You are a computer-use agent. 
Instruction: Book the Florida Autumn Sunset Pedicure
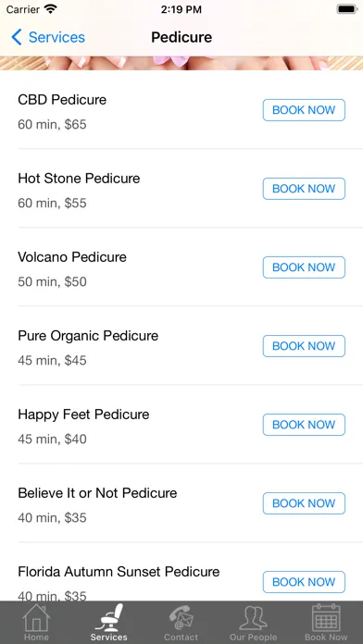pos(304,582)
